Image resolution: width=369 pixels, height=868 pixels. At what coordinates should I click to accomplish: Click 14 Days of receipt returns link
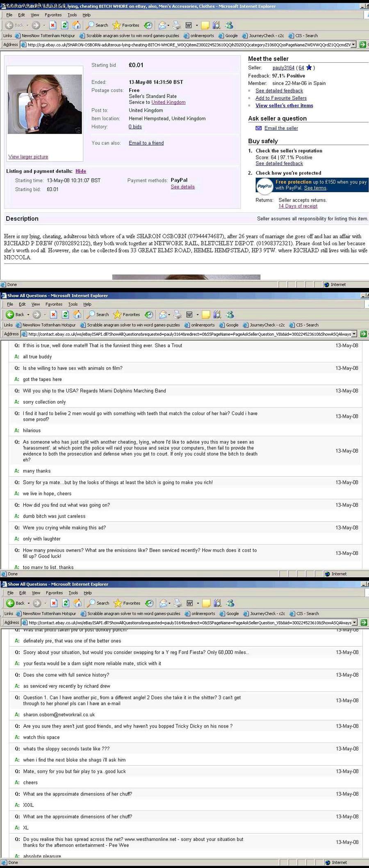(x=298, y=206)
